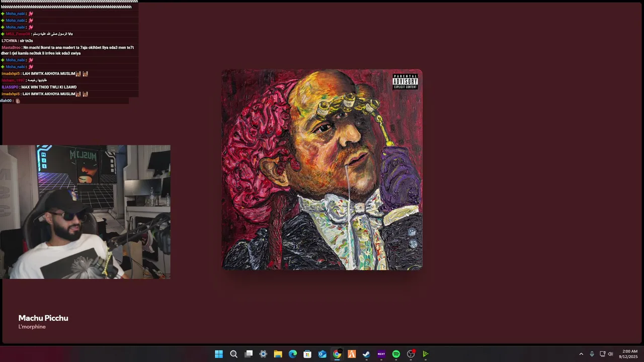Open Outlook from the taskbar
644x362 pixels.
[x=322, y=354]
